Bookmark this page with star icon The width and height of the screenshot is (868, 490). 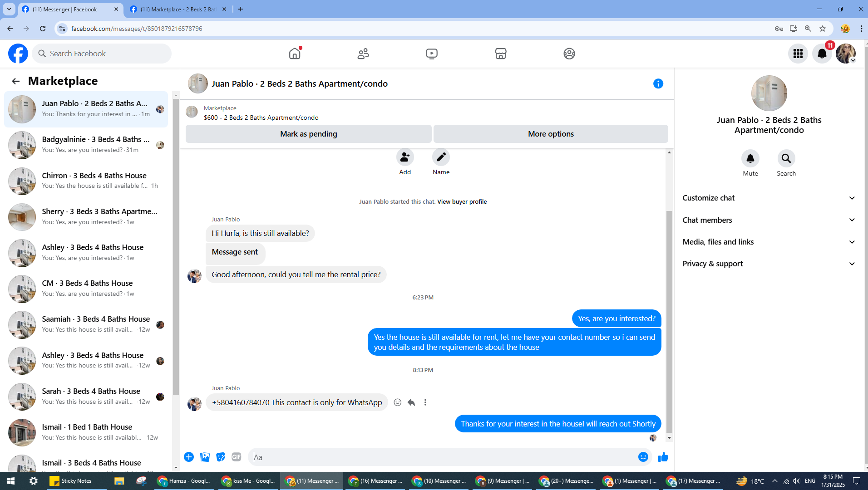click(x=823, y=29)
